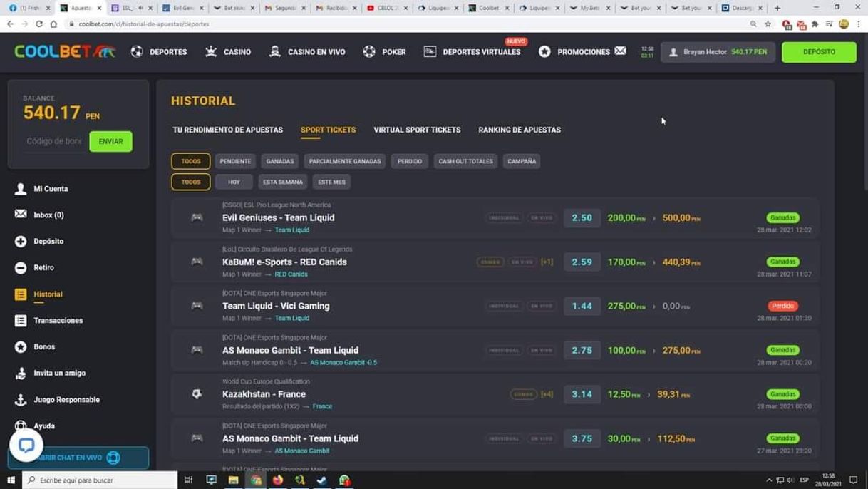Open Depósito in the sidebar
This screenshot has width=868, height=489.
[x=48, y=241]
